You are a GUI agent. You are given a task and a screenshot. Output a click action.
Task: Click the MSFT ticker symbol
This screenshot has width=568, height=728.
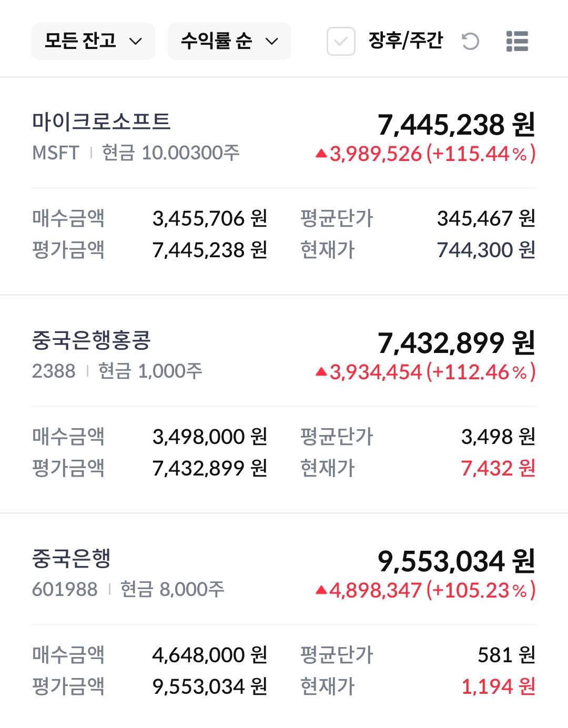pos(55,153)
